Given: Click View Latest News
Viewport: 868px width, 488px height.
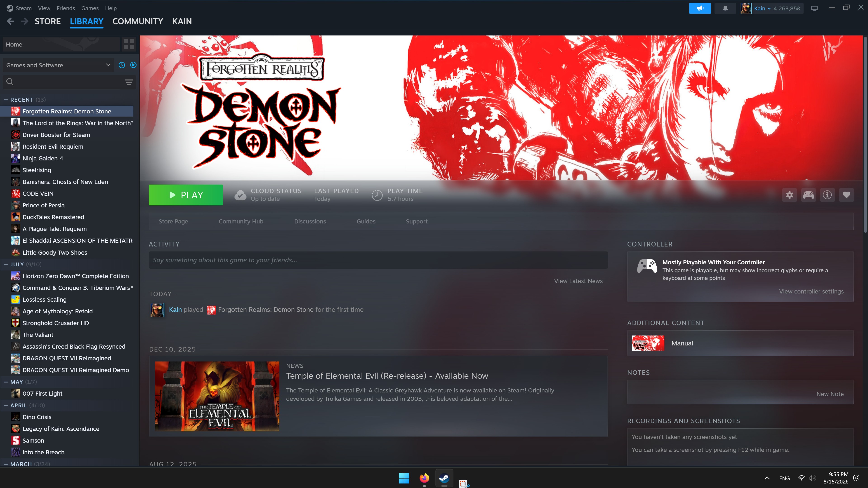Looking at the screenshot, I should click(x=578, y=281).
